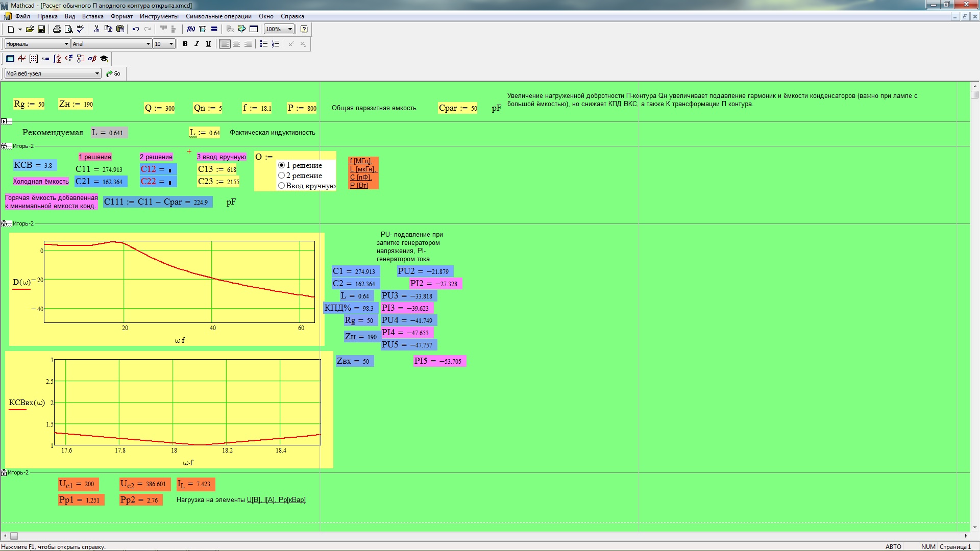Screen dimensions: 980x551
Task: Open the Matrix palette in the math toolbar
Action: tap(34, 59)
